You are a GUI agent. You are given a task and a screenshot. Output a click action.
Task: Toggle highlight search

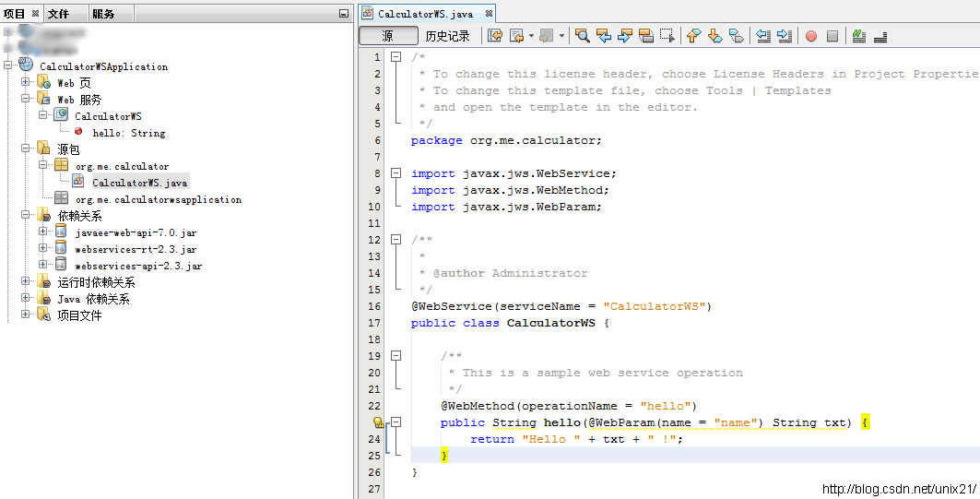pos(646,36)
